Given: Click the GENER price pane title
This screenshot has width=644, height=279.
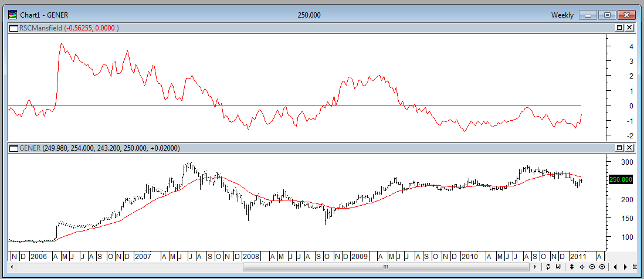Looking at the screenshot, I should [x=30, y=148].
